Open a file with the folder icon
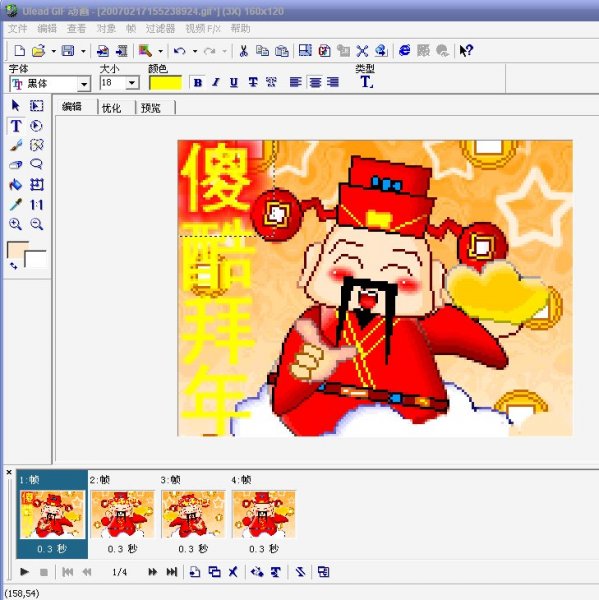 coord(39,51)
